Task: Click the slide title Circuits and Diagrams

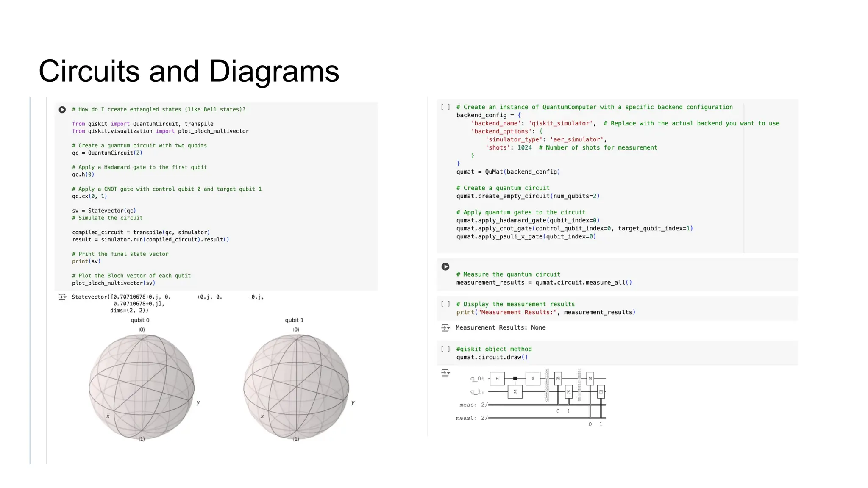Action: pos(189,71)
